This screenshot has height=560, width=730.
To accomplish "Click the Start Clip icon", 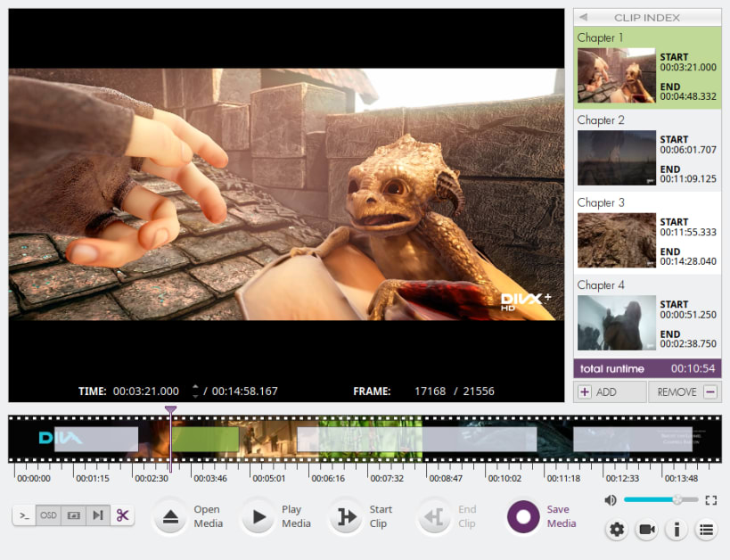I will pos(347,516).
